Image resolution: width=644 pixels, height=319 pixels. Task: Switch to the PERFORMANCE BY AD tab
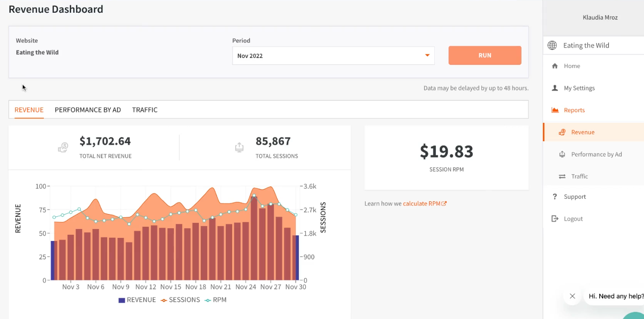tap(88, 110)
